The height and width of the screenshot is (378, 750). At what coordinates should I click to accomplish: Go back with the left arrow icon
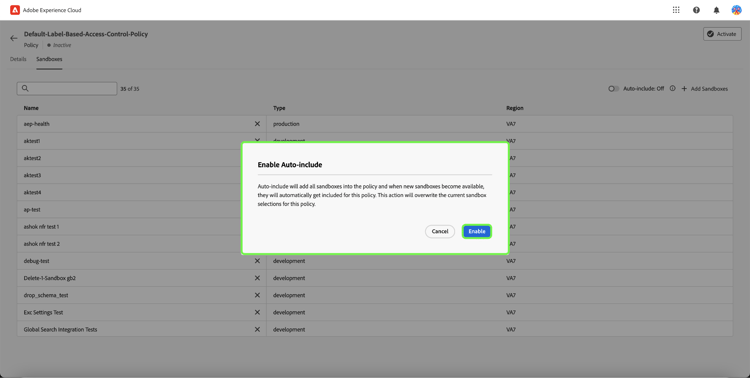tap(13, 38)
